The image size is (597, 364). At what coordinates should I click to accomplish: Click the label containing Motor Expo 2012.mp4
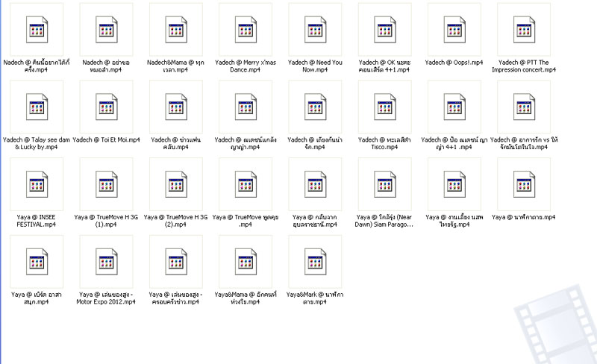[106, 298]
